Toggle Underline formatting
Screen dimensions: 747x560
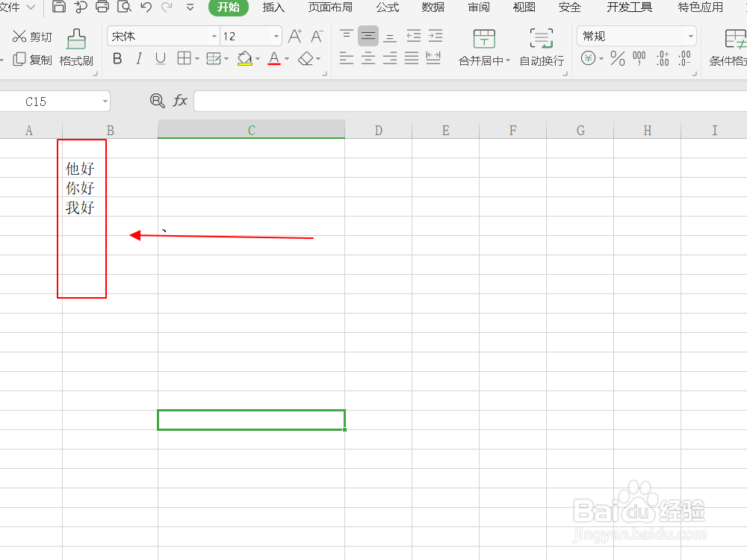point(161,58)
